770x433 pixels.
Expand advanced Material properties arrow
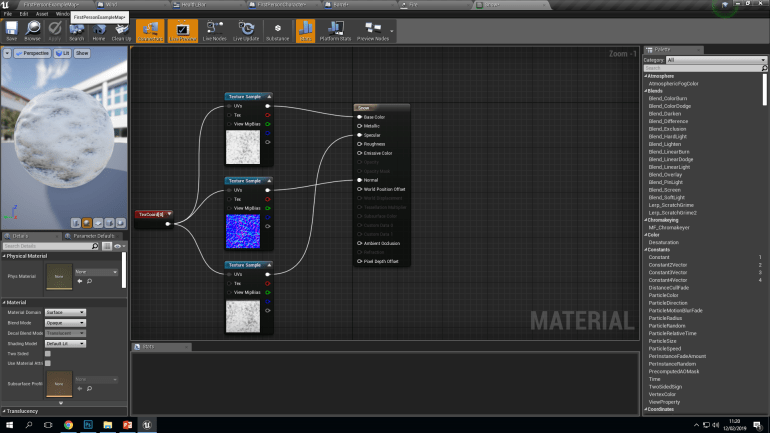point(61,403)
